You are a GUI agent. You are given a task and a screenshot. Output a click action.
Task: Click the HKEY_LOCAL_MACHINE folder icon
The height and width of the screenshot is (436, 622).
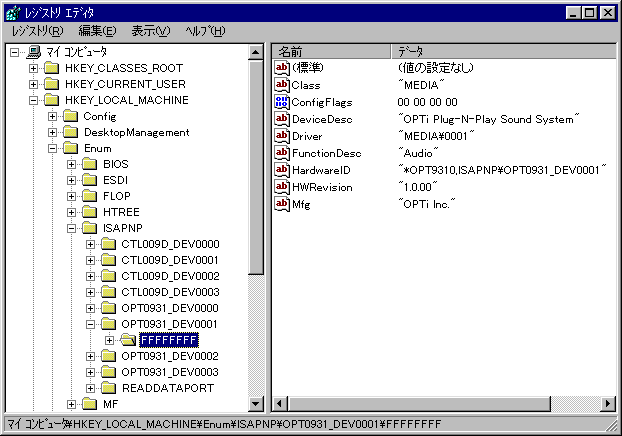point(52,100)
